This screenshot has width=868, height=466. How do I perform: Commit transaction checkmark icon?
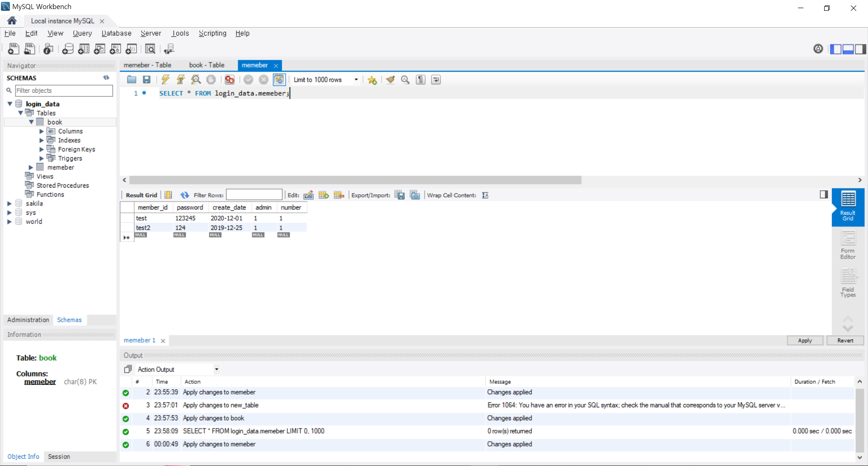coord(248,80)
